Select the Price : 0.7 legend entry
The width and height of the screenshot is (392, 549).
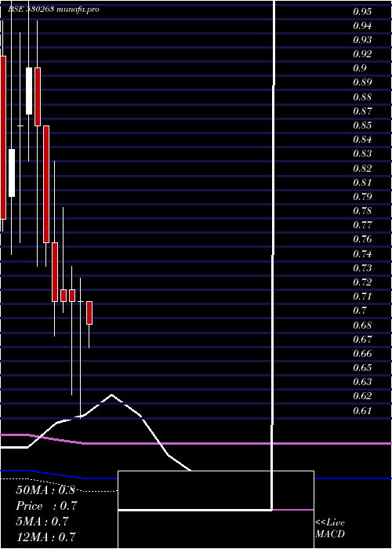pyautogui.click(x=46, y=506)
